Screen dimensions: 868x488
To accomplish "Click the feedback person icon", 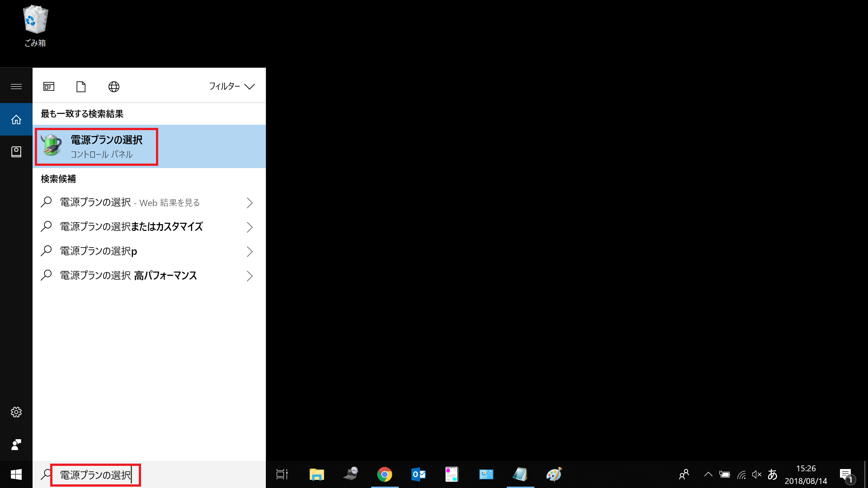I will [16, 445].
